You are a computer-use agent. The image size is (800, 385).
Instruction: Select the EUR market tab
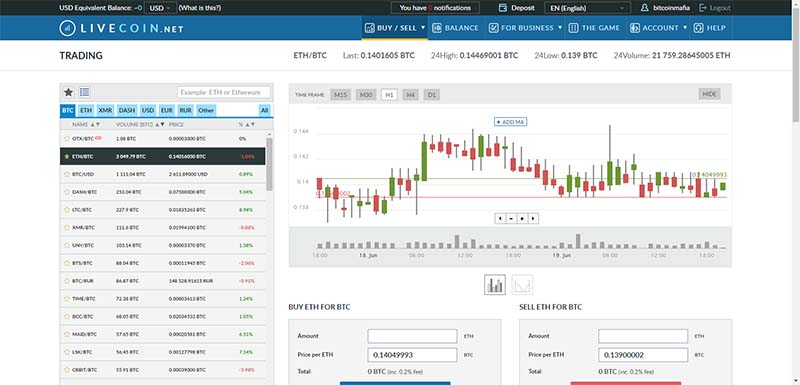point(166,110)
